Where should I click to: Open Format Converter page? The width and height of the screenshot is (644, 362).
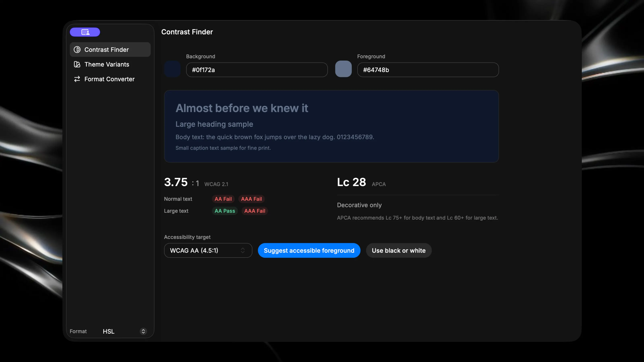[110, 79]
